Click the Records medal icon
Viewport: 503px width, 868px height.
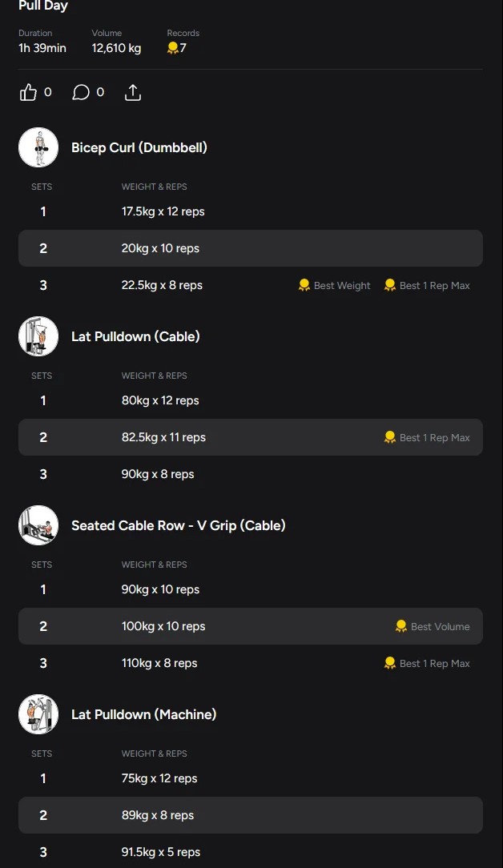(x=172, y=48)
